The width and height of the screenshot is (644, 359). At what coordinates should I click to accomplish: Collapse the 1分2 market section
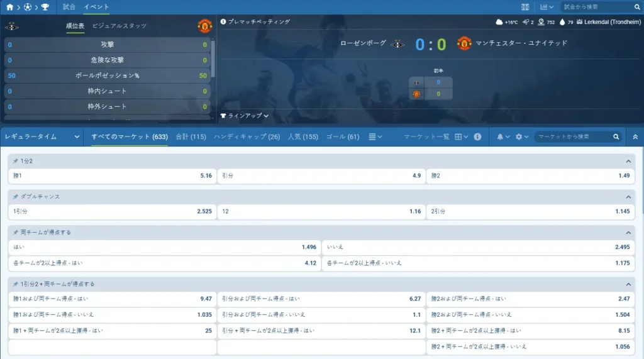(x=628, y=161)
